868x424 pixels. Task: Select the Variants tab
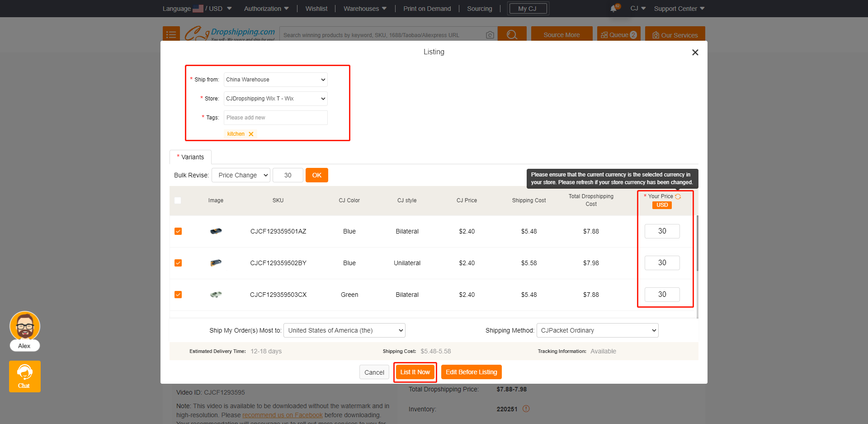(x=190, y=157)
